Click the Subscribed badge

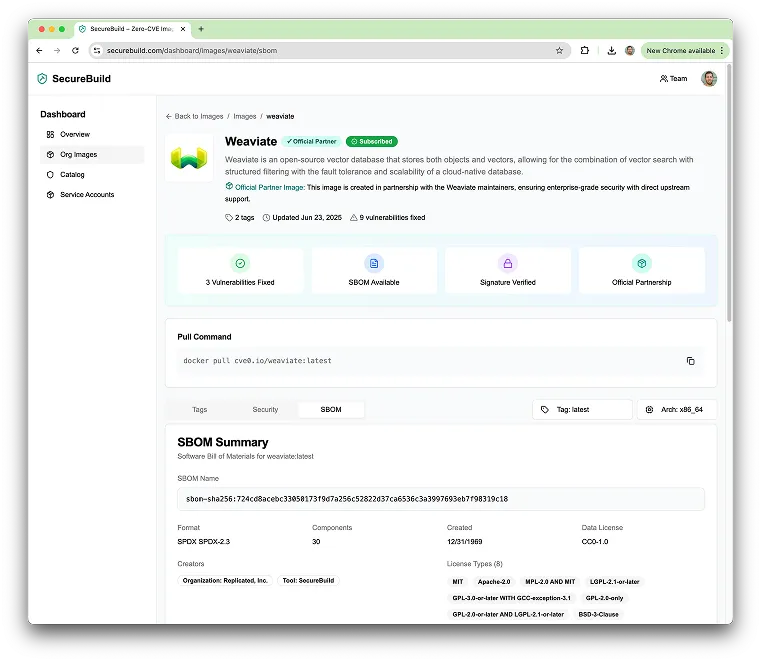pyautogui.click(x=372, y=142)
